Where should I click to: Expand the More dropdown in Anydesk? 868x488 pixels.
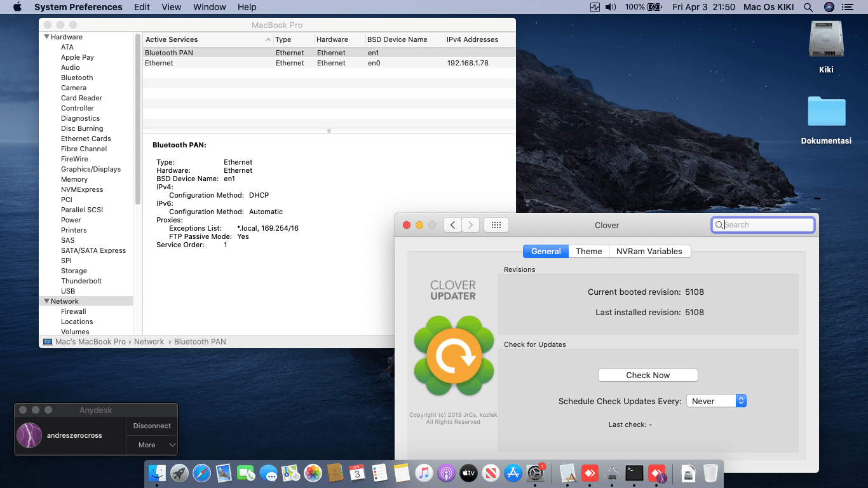pos(152,445)
